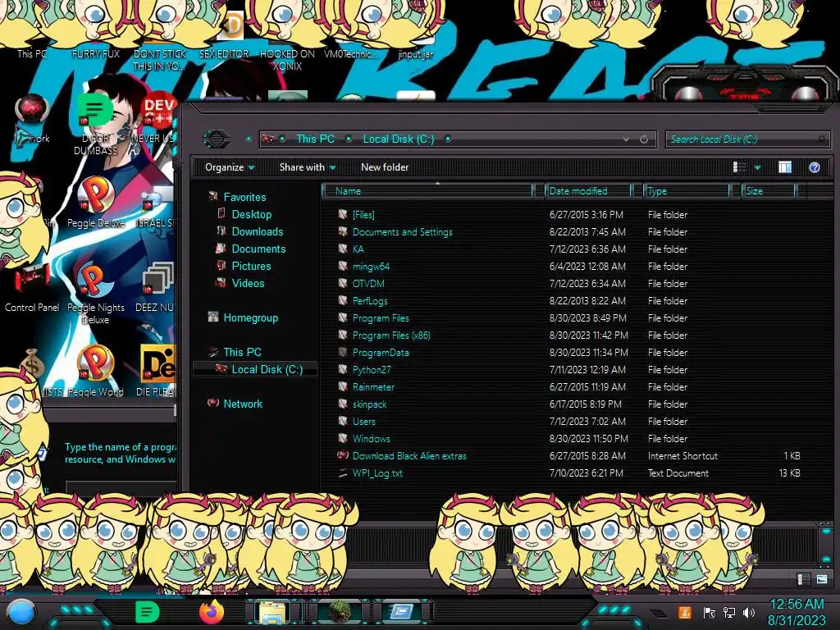The width and height of the screenshot is (840, 630).
Task: Toggle the preview pane icon
Action: tap(785, 167)
